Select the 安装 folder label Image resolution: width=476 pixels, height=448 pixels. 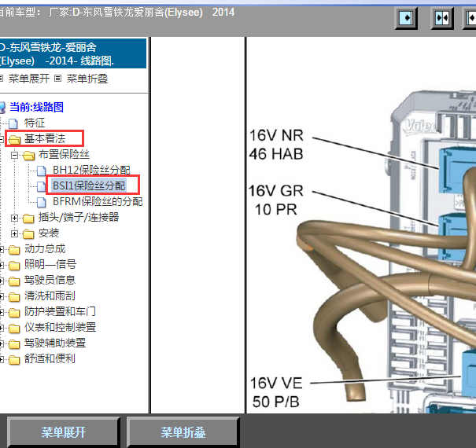[x=49, y=233]
